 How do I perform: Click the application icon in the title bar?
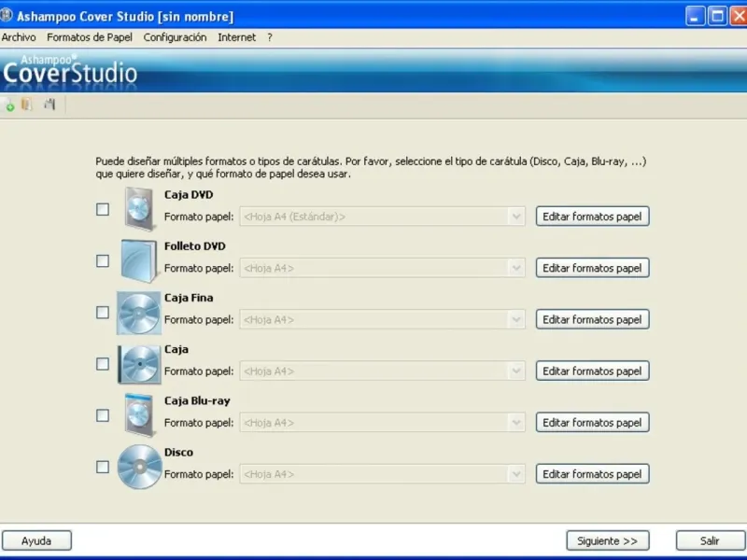click(x=7, y=15)
